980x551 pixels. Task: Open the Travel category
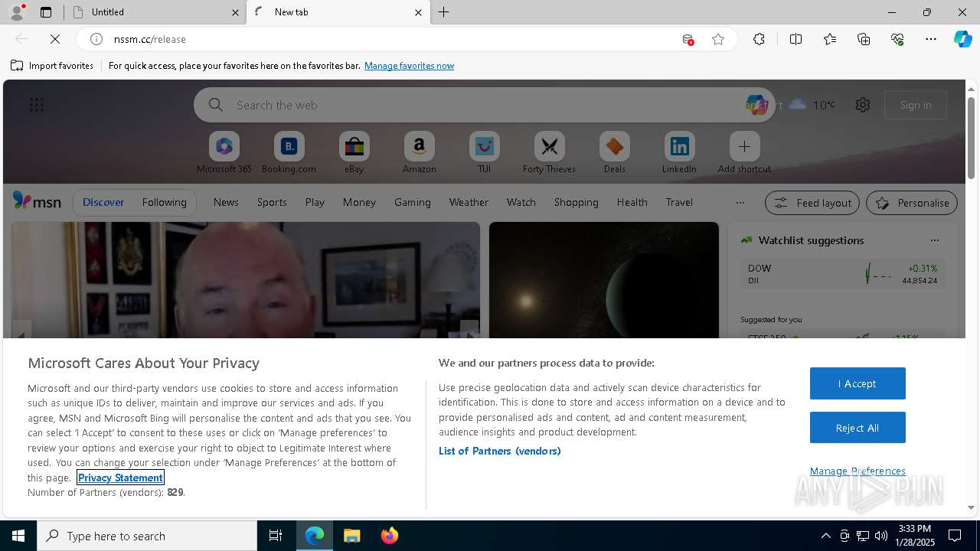pyautogui.click(x=679, y=202)
